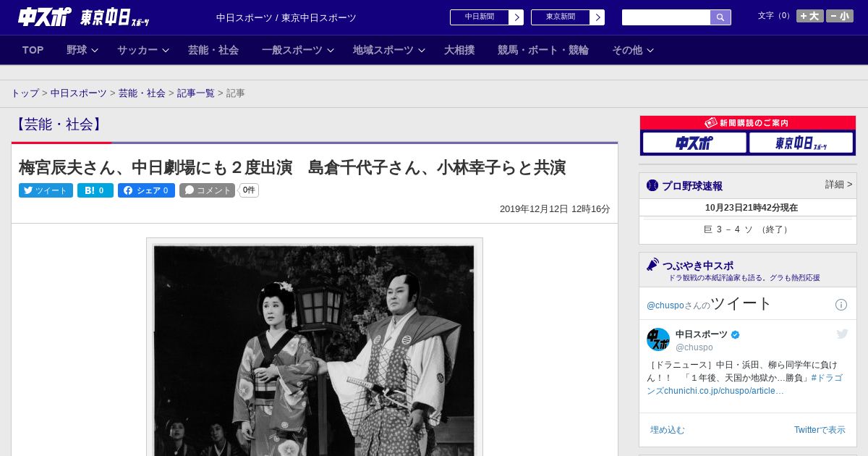Open the コメント button
The height and width of the screenshot is (456, 868).
207,190
